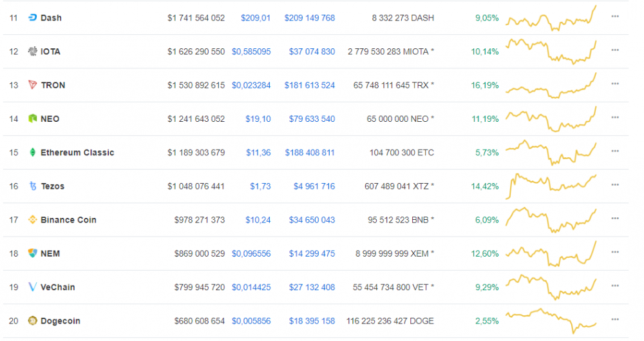Click Tezos price $1,73

[260, 186]
